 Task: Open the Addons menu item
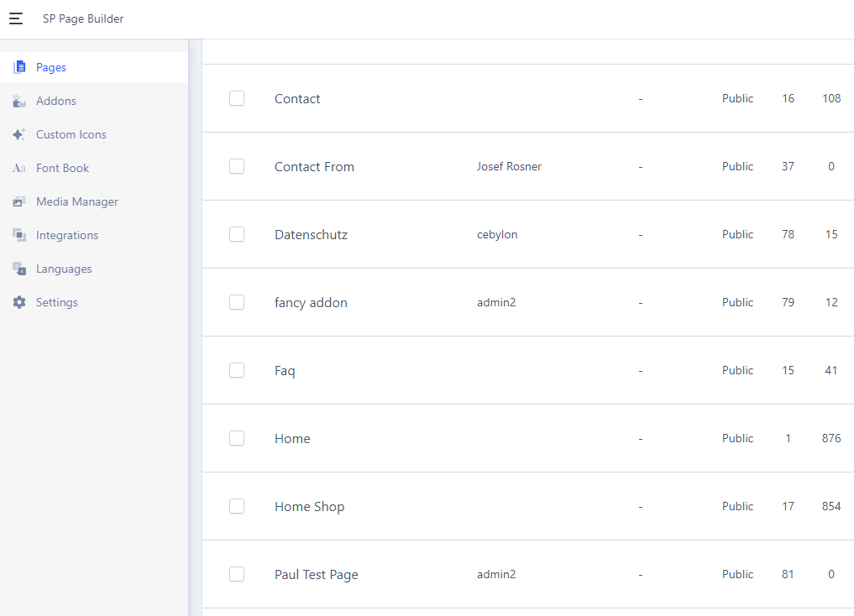click(56, 101)
